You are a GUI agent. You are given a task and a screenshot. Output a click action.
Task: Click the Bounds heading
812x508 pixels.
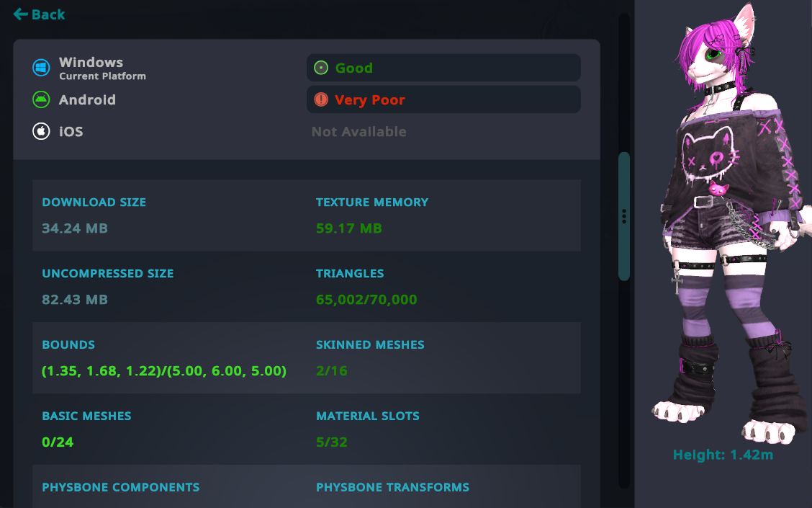click(68, 344)
